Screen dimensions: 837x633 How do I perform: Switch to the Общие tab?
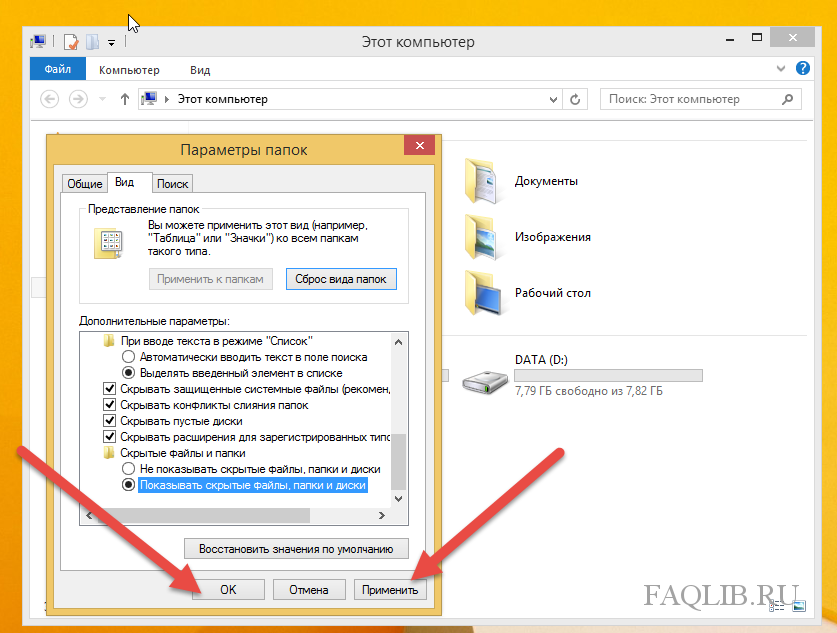[x=84, y=184]
